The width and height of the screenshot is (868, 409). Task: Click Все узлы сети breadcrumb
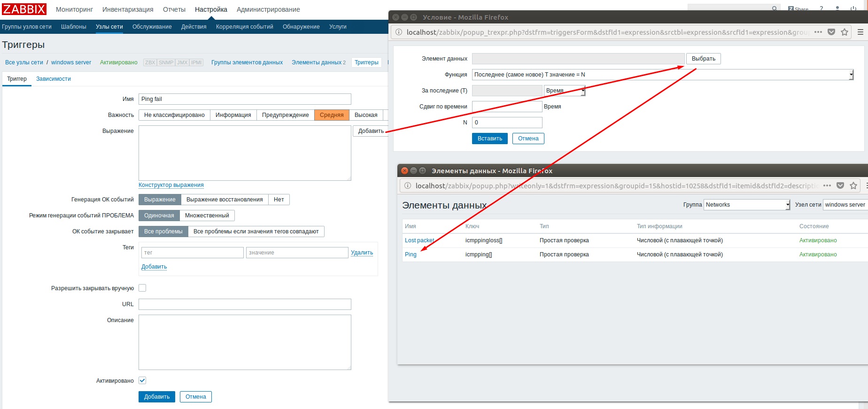pyautogui.click(x=24, y=62)
